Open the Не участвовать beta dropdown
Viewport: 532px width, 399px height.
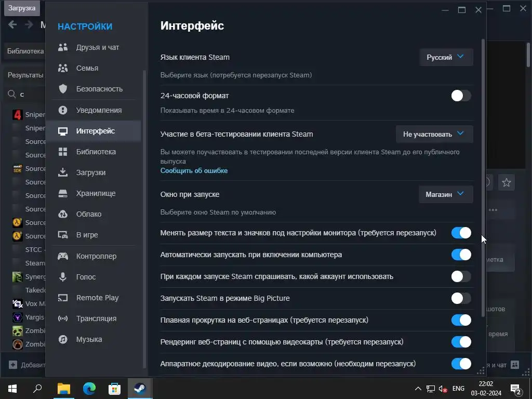tap(434, 134)
